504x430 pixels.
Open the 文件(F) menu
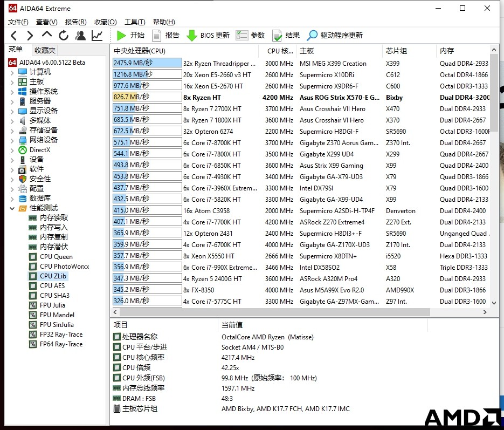[x=18, y=22]
